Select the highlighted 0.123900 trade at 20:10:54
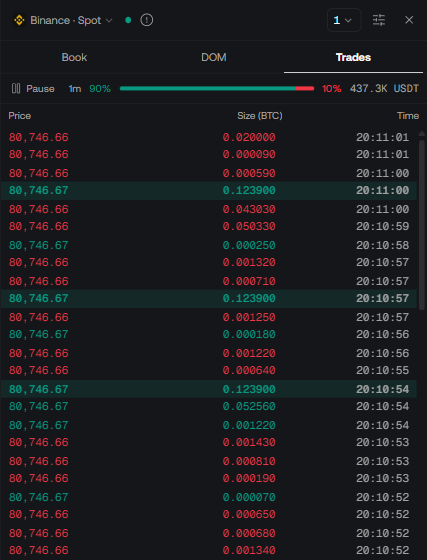 pos(209,389)
